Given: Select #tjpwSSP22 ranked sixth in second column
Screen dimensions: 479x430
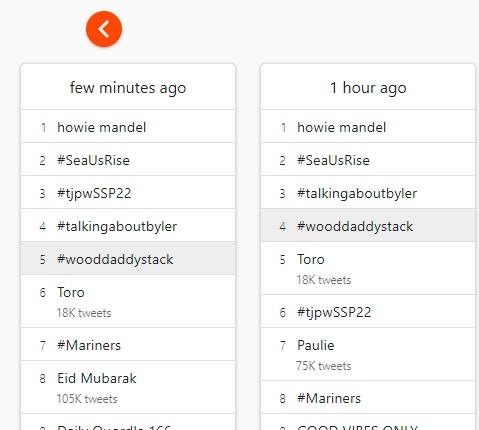Looking at the screenshot, I should [x=368, y=311].
